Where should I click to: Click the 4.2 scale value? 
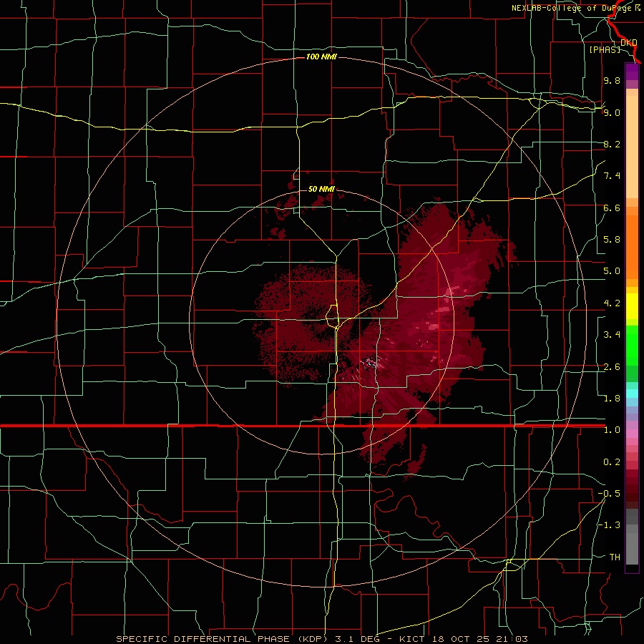click(x=612, y=303)
